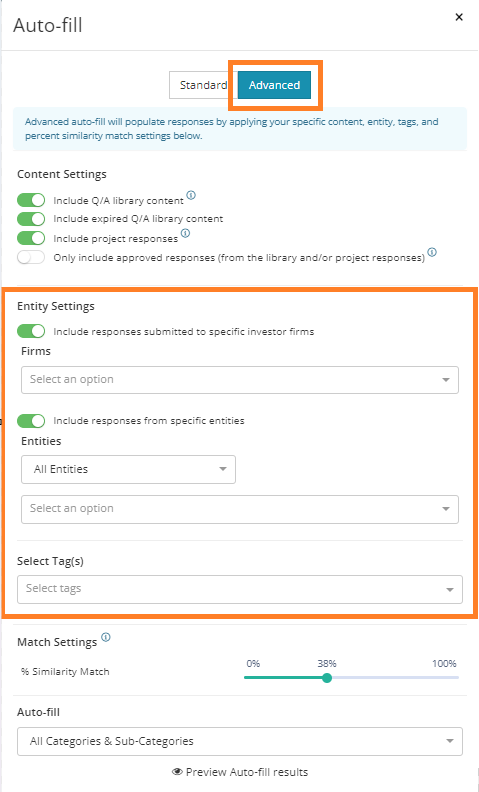
Task: Click info icon next to Q/A library content
Action: point(191,195)
